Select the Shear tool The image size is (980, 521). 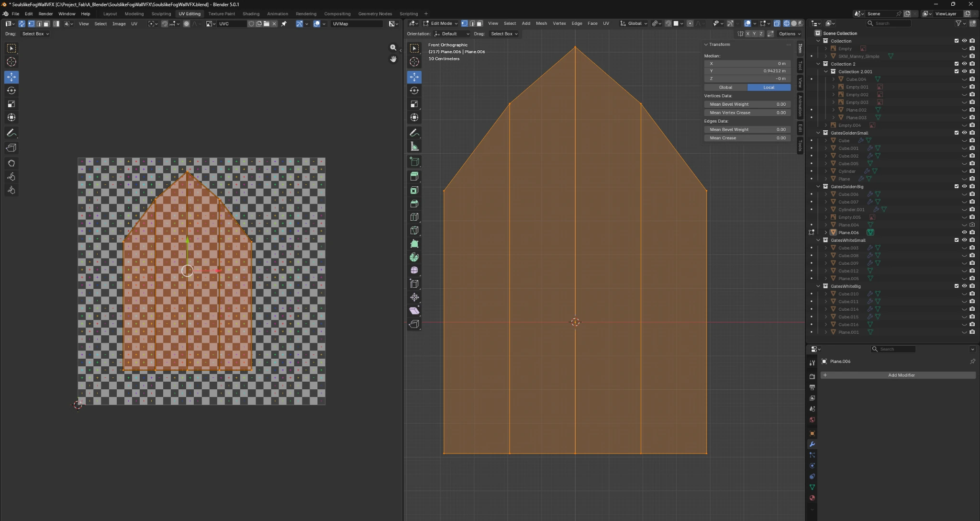[414, 311]
